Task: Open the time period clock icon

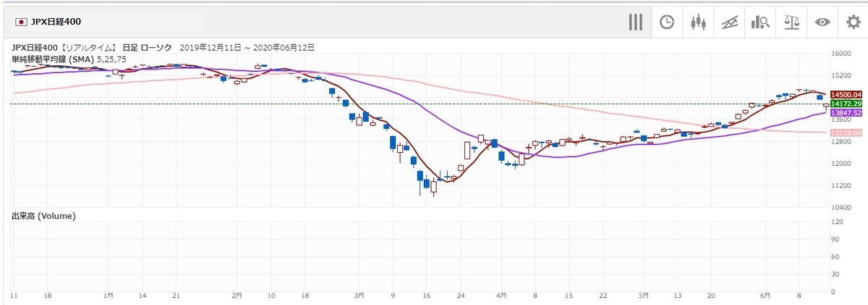Action: click(667, 22)
